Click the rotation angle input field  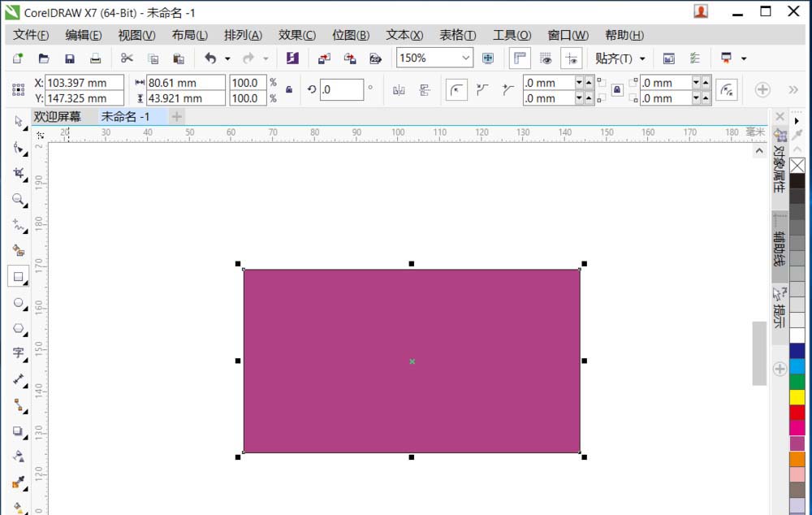[x=341, y=89]
